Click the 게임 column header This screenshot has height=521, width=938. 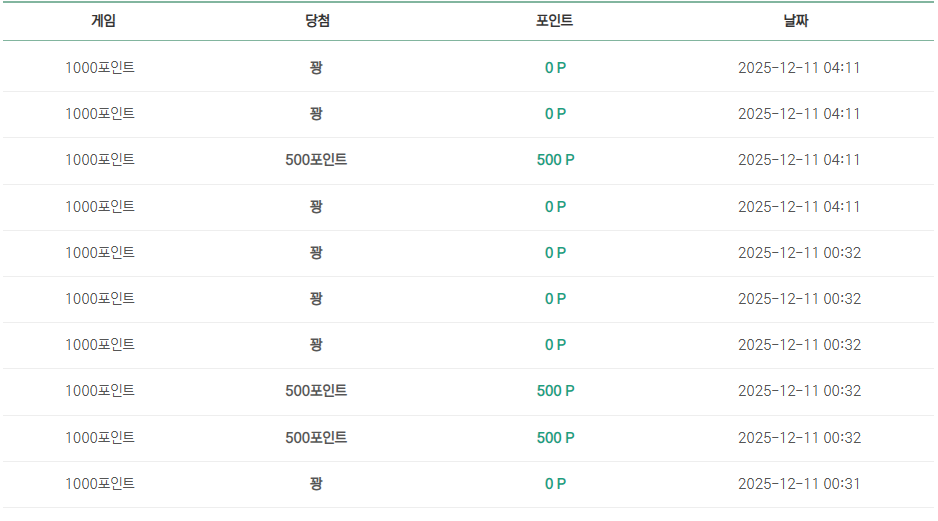click(103, 21)
